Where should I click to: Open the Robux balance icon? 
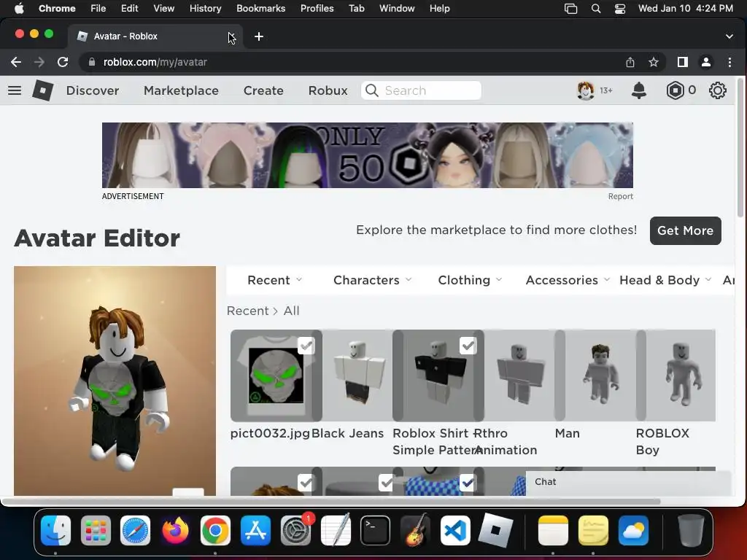675,90
